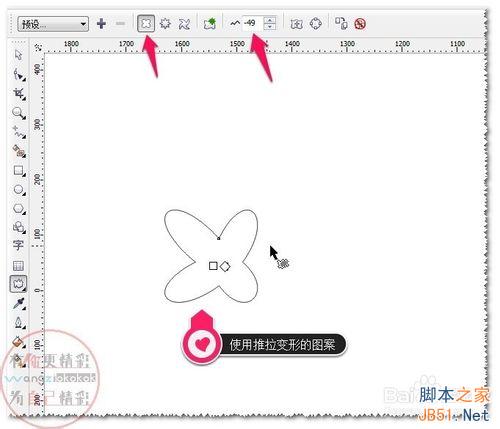Select the Pick (arrow) tool
This screenshot has width=500, height=429.
tap(18, 55)
